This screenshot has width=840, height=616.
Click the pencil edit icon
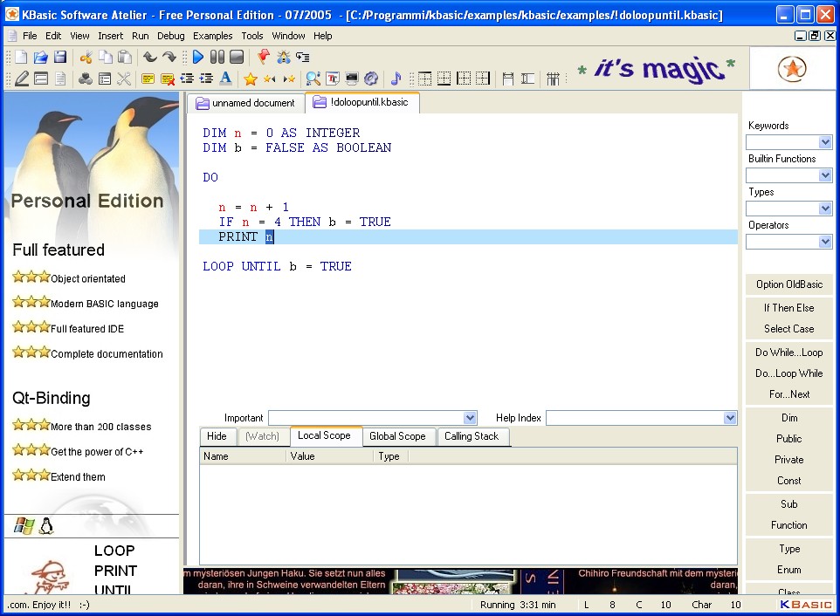22,79
